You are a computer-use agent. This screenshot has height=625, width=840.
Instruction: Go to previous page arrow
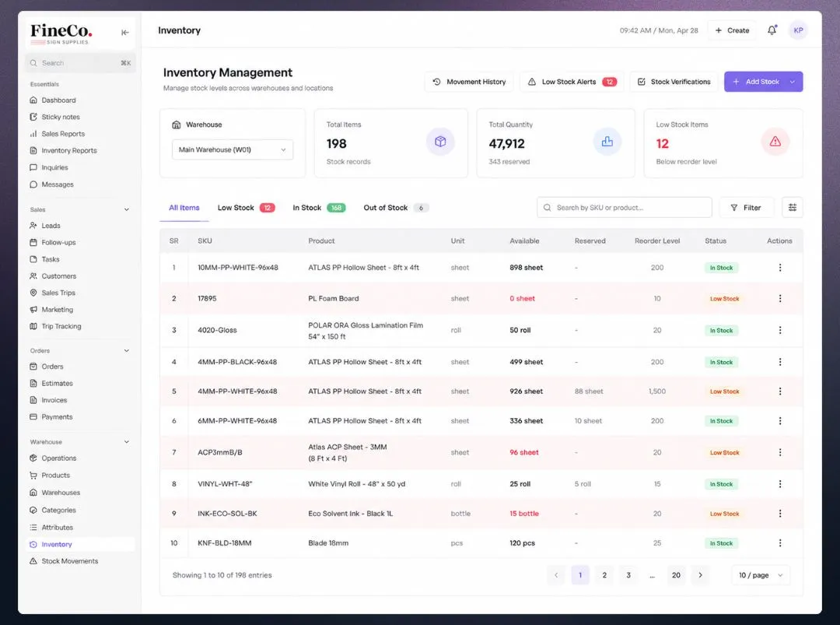[x=556, y=575]
